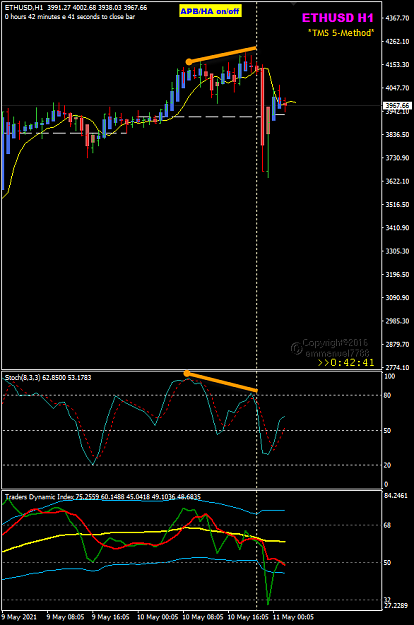414x625 pixels.
Task: Click the time axis label 9 May 16:05
Action: (x=110, y=617)
